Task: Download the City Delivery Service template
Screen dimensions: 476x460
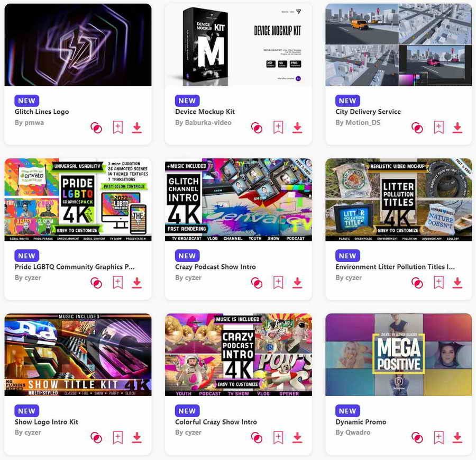Action: coord(457,128)
